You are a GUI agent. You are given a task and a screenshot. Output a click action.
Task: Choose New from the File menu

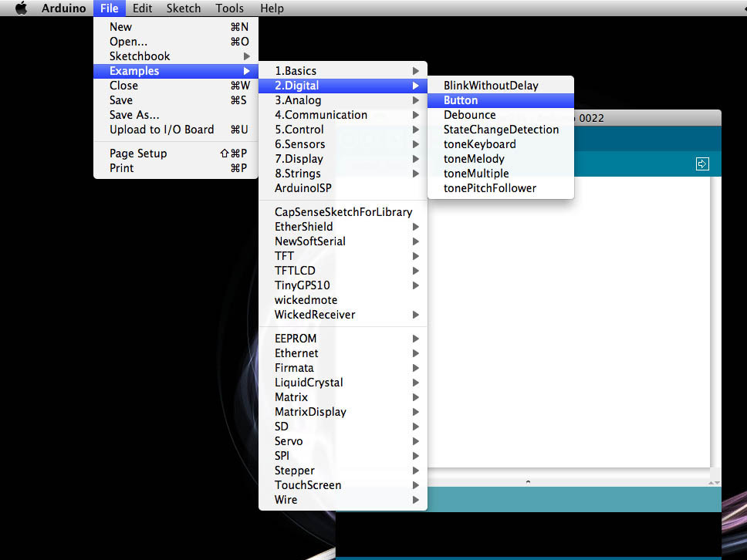[176, 27]
